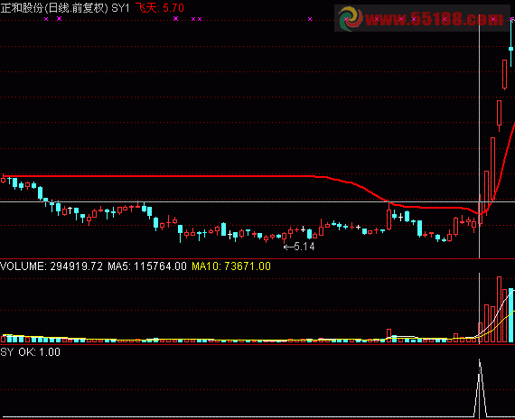The width and height of the screenshot is (515, 420).
Task: Click the 5.14 low price annotation
Action: (299, 247)
